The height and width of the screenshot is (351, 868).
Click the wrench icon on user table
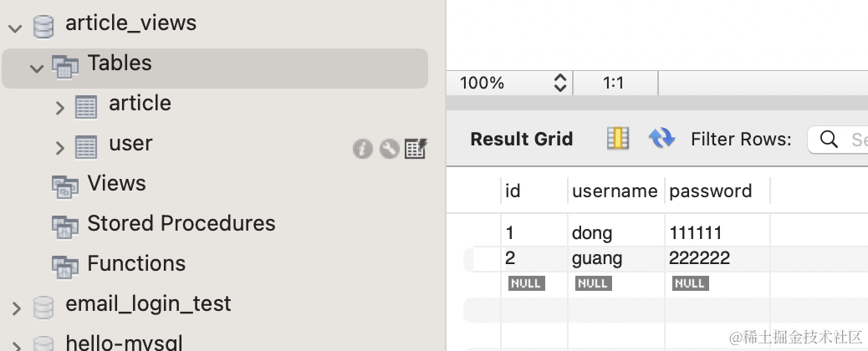click(x=389, y=149)
